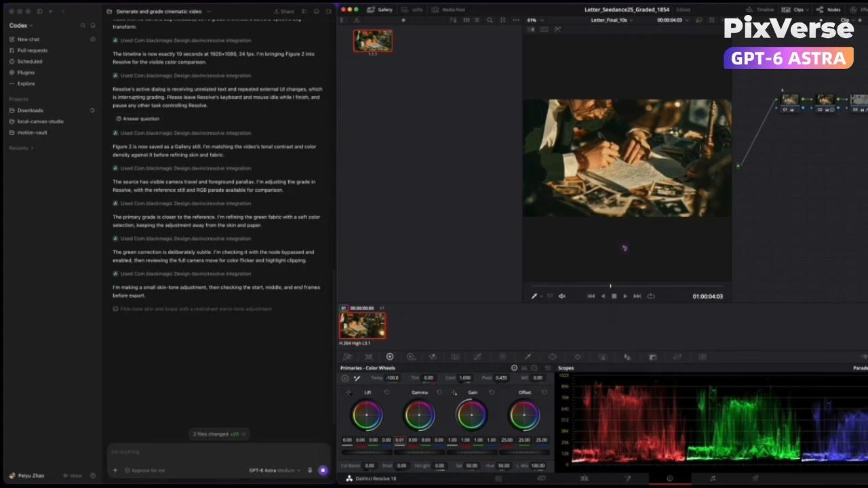Open Pull requests in Codex sidebar
Image resolution: width=868 pixels, height=488 pixels.
tap(33, 50)
